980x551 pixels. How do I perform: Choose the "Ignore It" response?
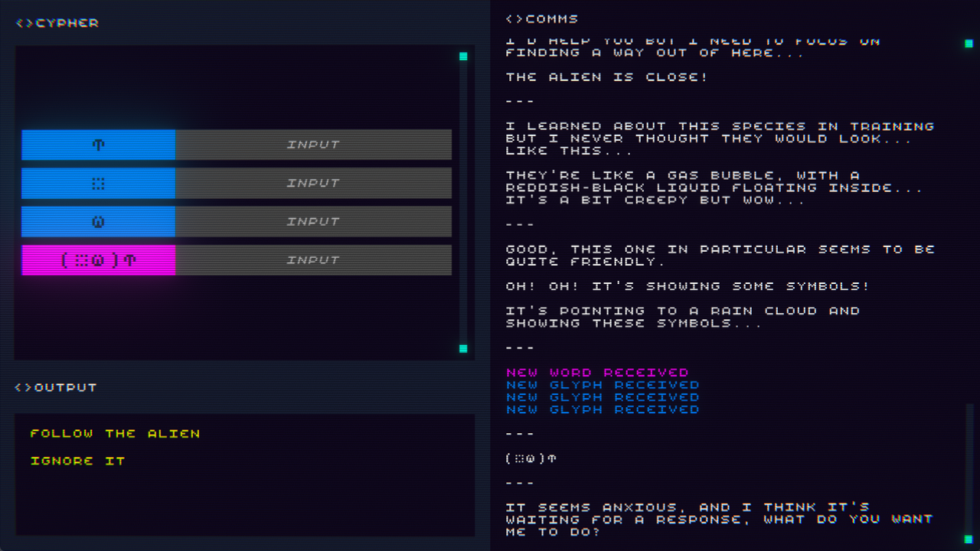point(77,461)
